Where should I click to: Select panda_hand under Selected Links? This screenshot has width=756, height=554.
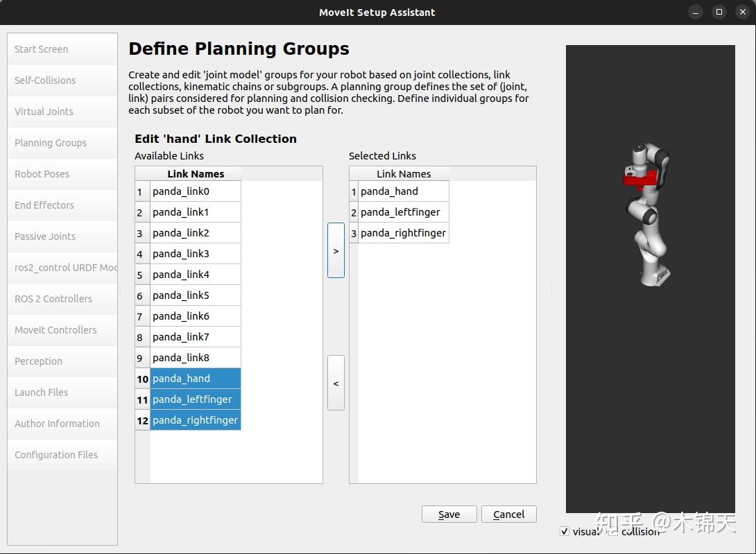coord(388,191)
